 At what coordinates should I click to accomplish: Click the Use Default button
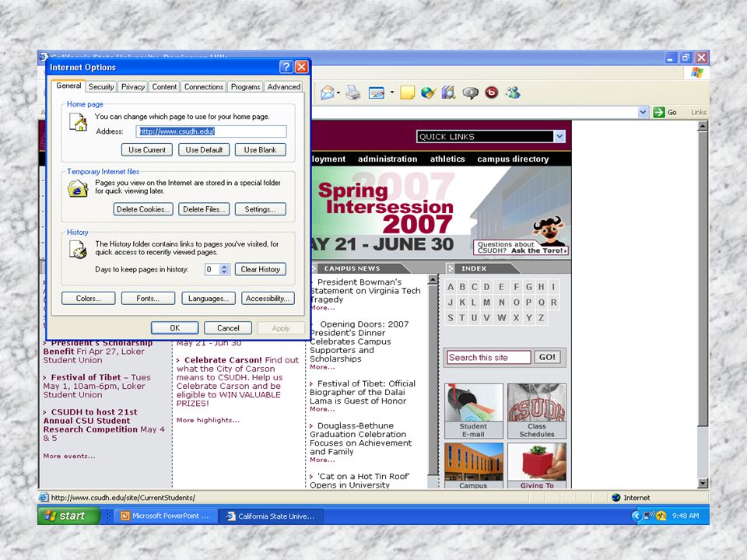tap(204, 150)
